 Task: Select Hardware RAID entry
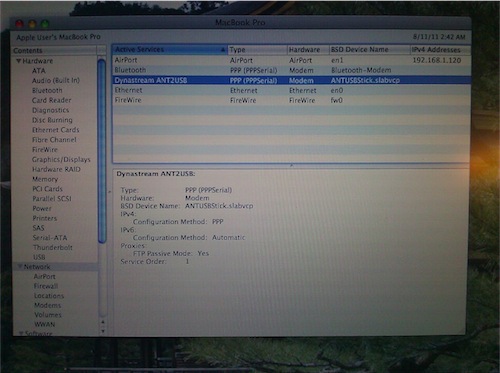click(x=56, y=169)
